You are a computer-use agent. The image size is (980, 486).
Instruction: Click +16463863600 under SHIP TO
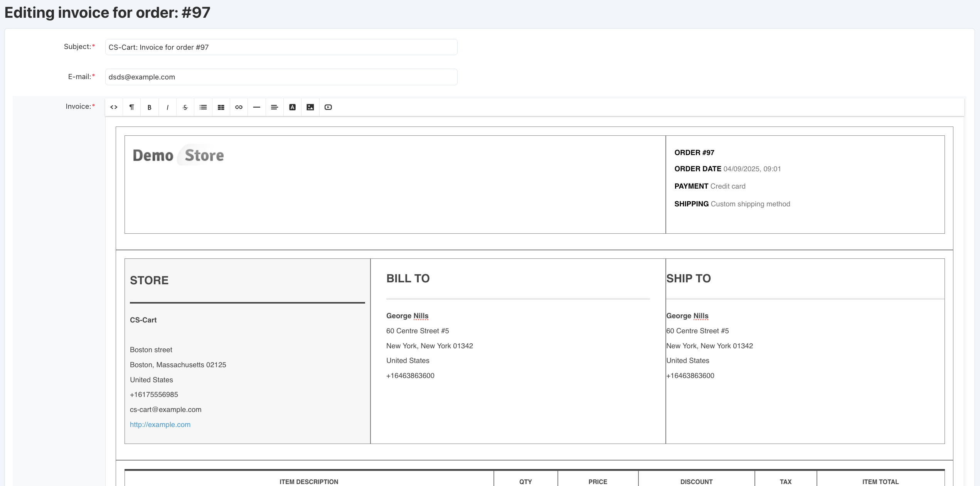690,376
